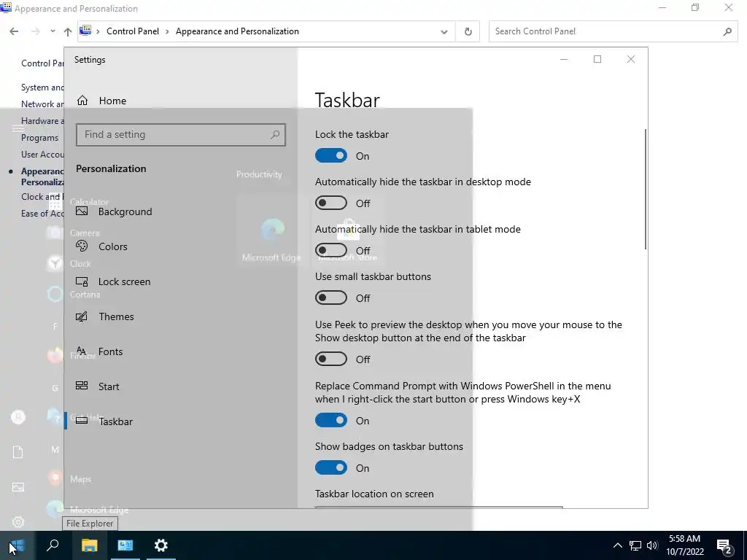Image resolution: width=747 pixels, height=560 pixels.
Task: Open Lock screen settings page
Action: coord(181,281)
